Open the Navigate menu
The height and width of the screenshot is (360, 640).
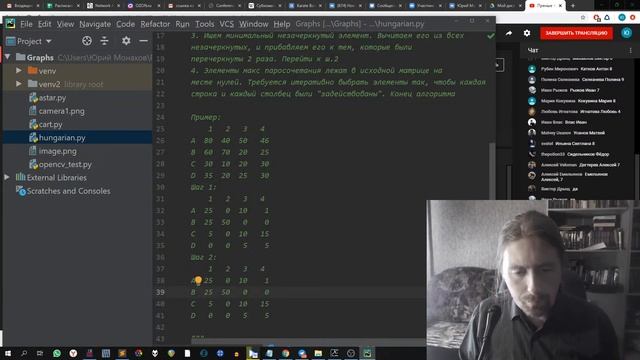(95, 24)
